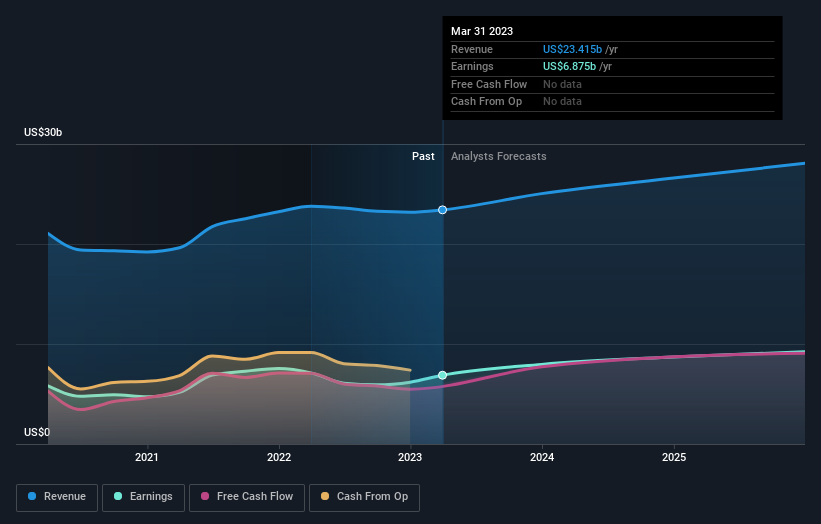Click the tooltip Revenue row label
This screenshot has width=821, height=524.
tap(472, 49)
